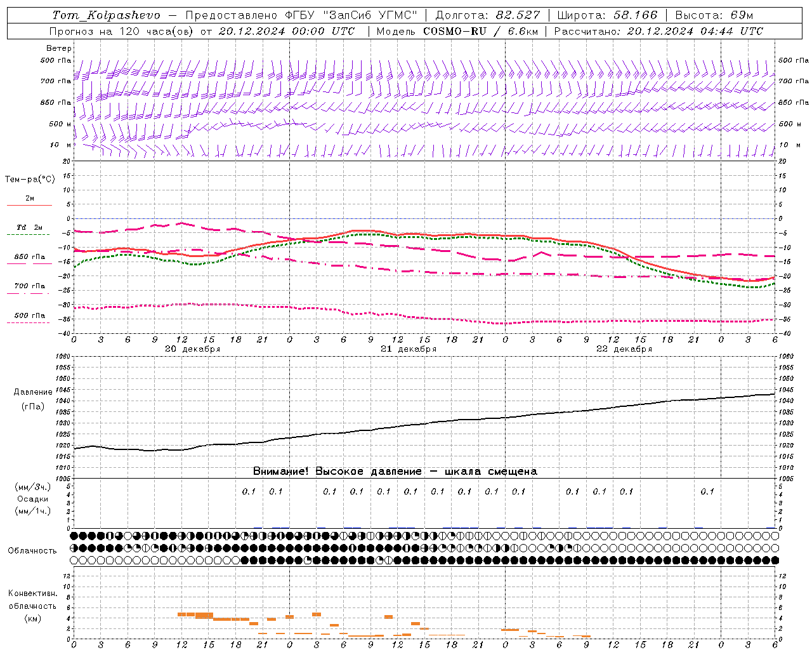This screenshot has width=812, height=650.
Task: Click the "Конвективн." convective cloud label
Action: coord(32,594)
